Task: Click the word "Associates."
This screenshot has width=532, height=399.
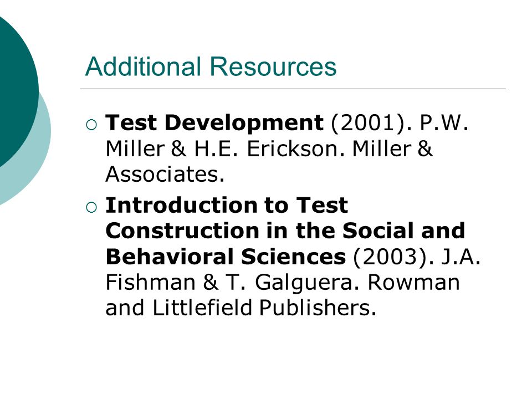Action: (x=165, y=175)
